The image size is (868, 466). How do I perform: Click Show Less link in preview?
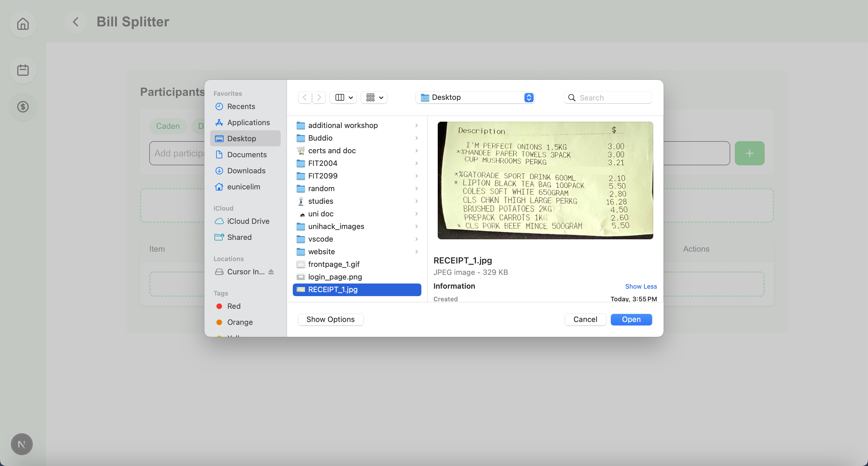[641, 286]
